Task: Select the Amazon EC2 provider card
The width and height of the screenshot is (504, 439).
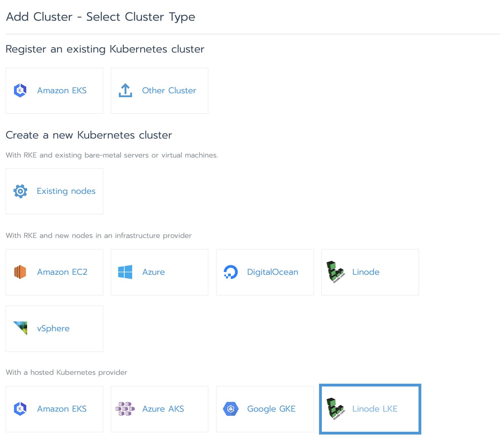Action: 54,272
